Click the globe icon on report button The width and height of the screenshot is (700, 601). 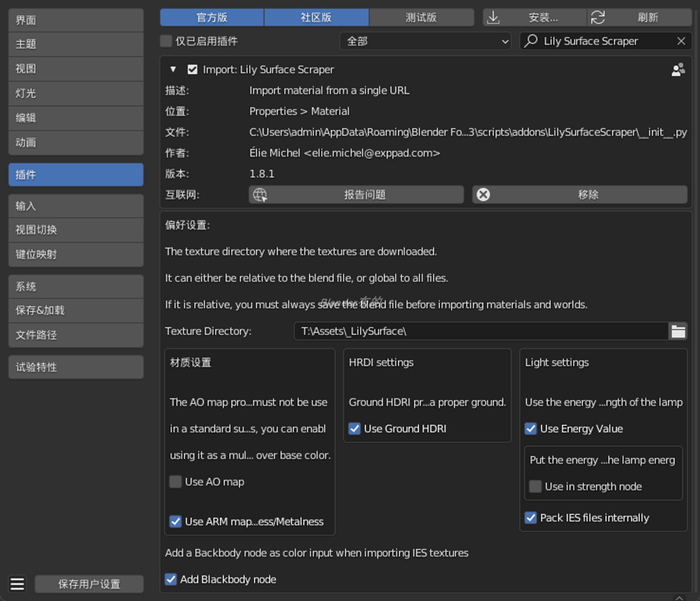point(260,194)
